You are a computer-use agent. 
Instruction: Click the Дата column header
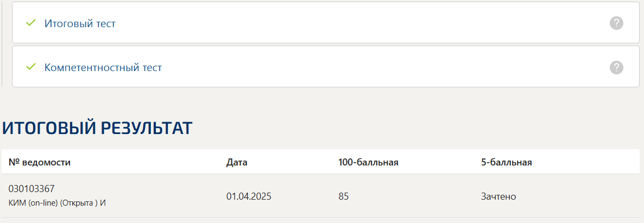[237, 162]
